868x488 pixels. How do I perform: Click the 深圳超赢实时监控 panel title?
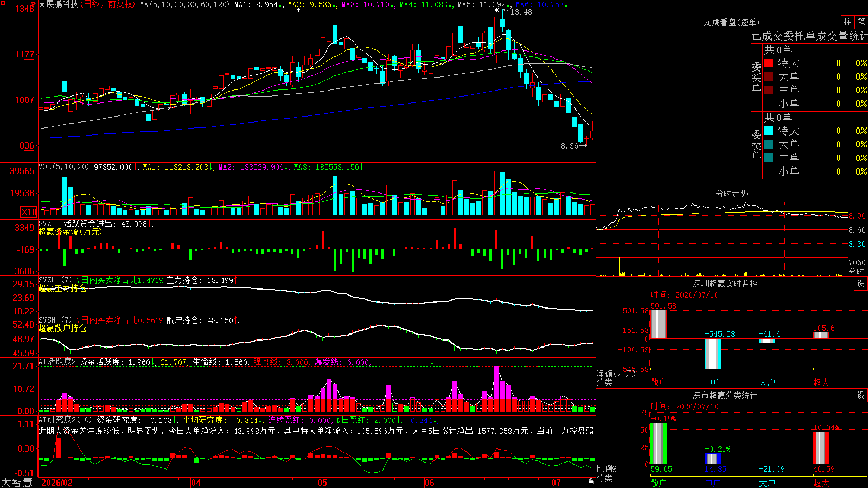[725, 284]
